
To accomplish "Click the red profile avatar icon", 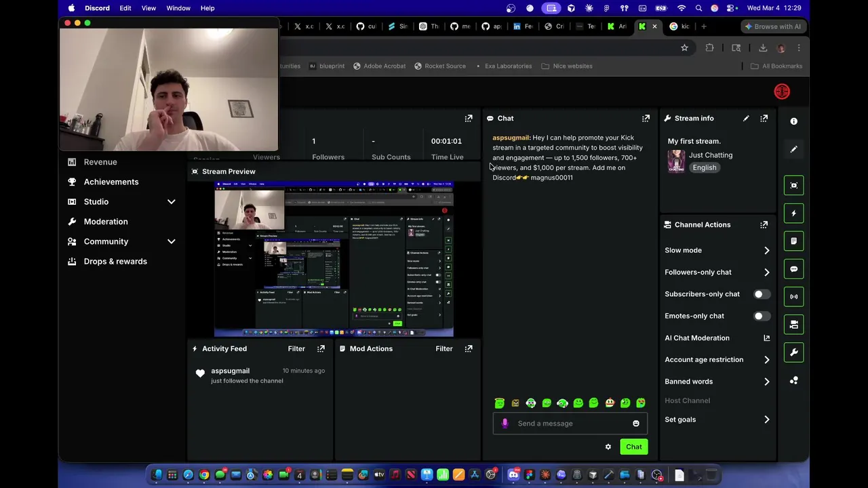I will pyautogui.click(x=782, y=91).
